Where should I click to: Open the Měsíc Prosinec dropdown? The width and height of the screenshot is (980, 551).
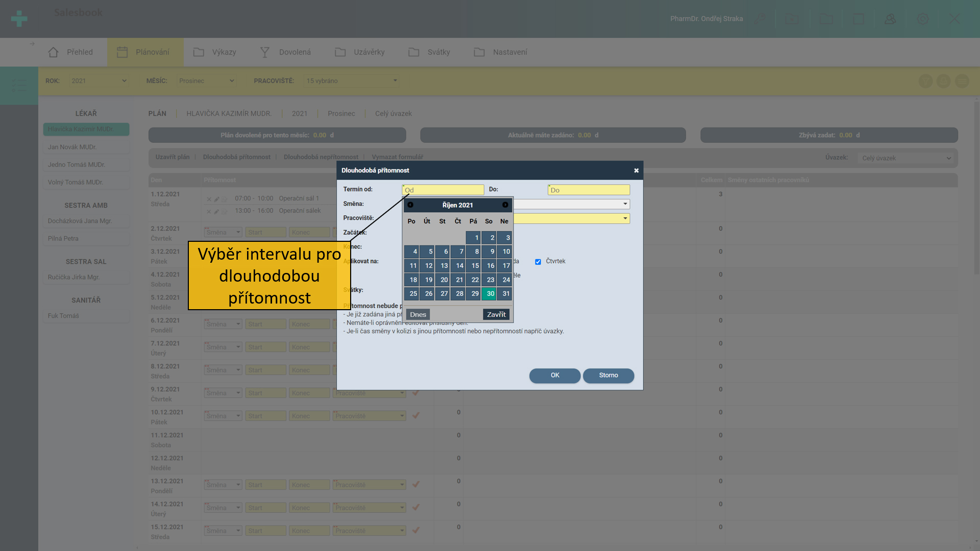[206, 81]
